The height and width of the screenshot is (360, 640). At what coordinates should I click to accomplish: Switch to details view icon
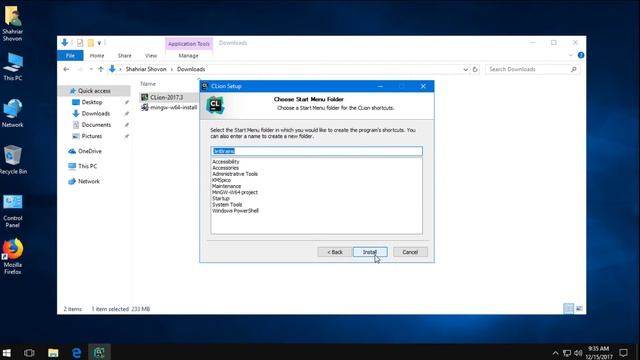pyautogui.click(x=568, y=309)
